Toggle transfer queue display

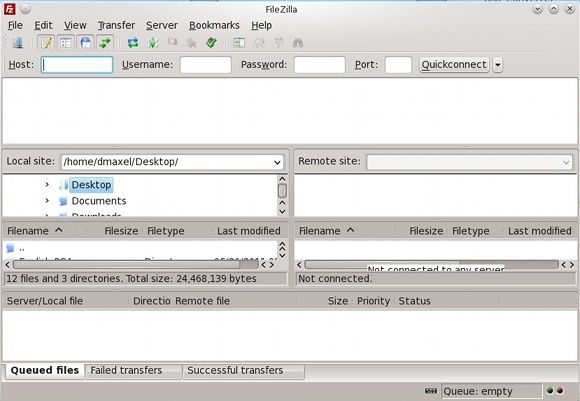pyautogui.click(x=105, y=43)
